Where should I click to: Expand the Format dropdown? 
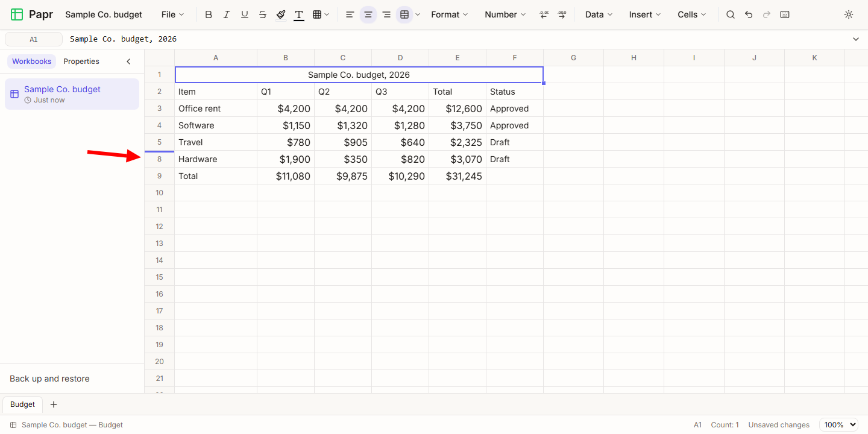click(x=450, y=14)
